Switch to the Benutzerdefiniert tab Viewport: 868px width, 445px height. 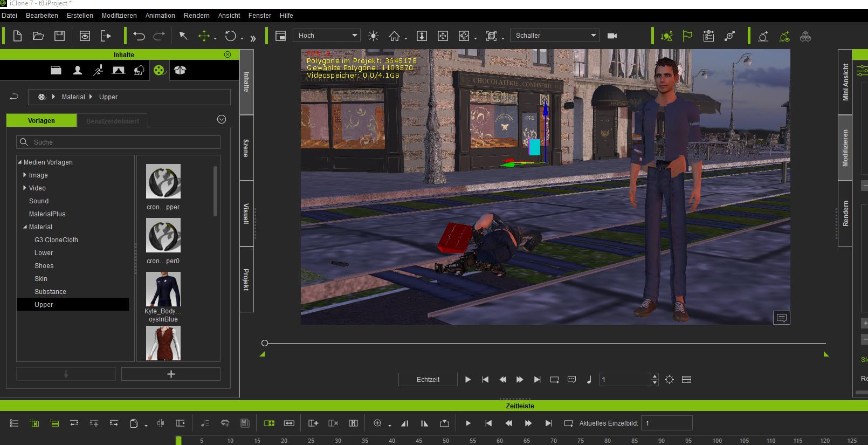point(113,121)
